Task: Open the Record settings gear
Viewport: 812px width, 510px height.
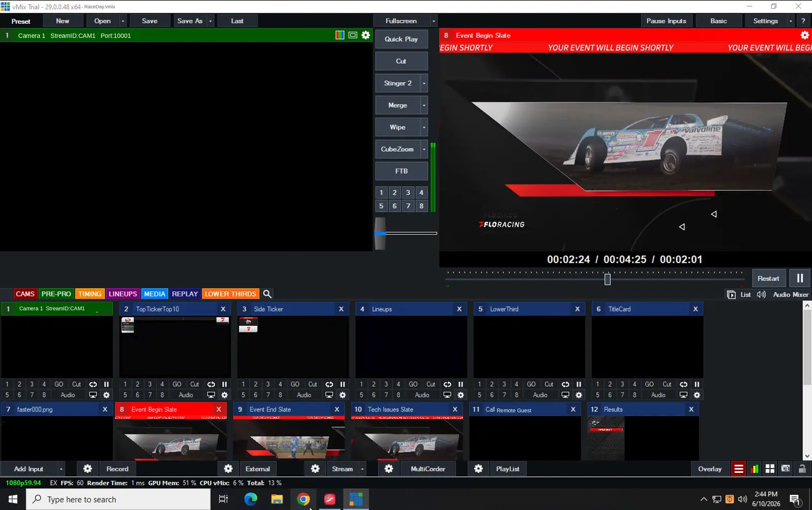Action: click(x=87, y=469)
